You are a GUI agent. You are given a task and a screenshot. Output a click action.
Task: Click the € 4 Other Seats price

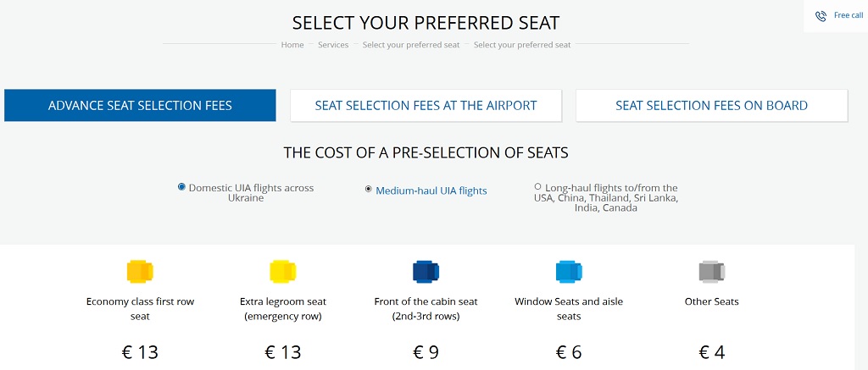tap(712, 352)
